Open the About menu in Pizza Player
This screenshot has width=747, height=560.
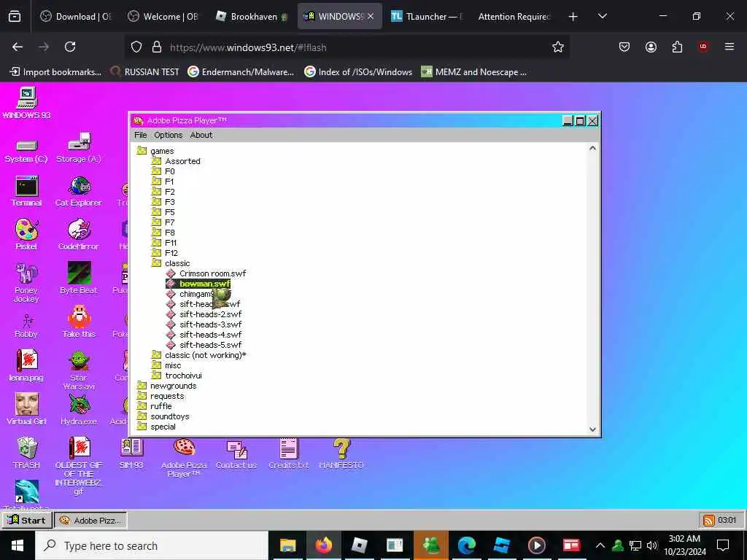coord(201,135)
